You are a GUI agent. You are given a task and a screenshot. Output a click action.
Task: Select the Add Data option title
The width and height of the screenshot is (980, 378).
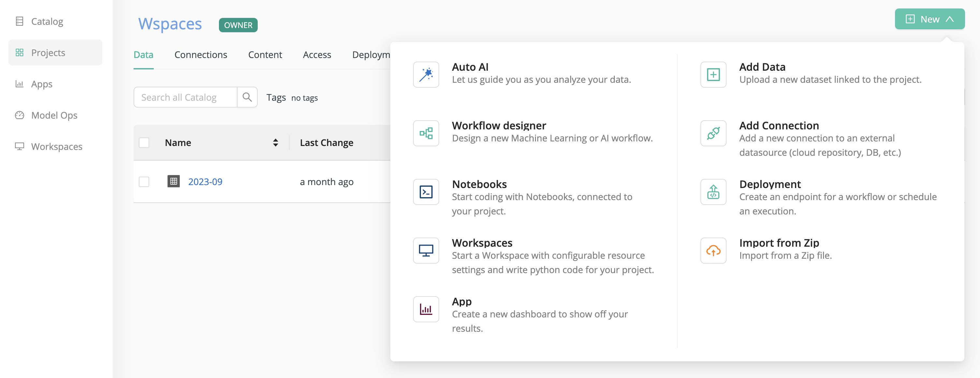click(762, 67)
